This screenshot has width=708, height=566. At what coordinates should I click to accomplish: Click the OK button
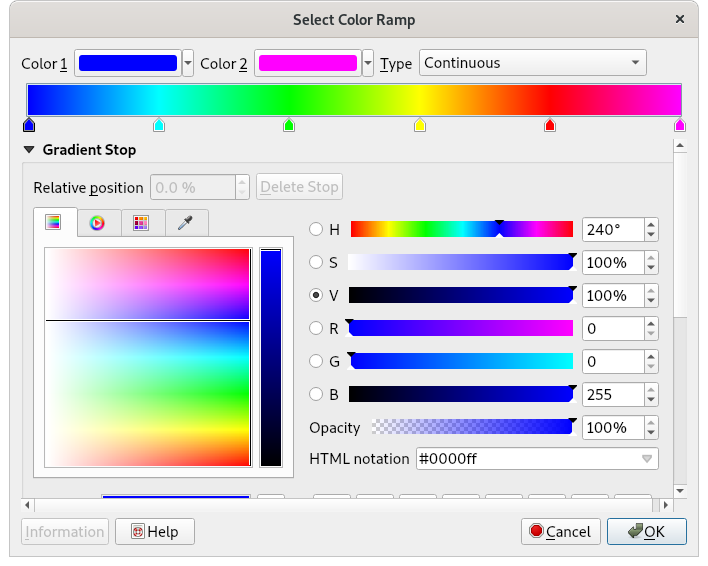coord(646,531)
